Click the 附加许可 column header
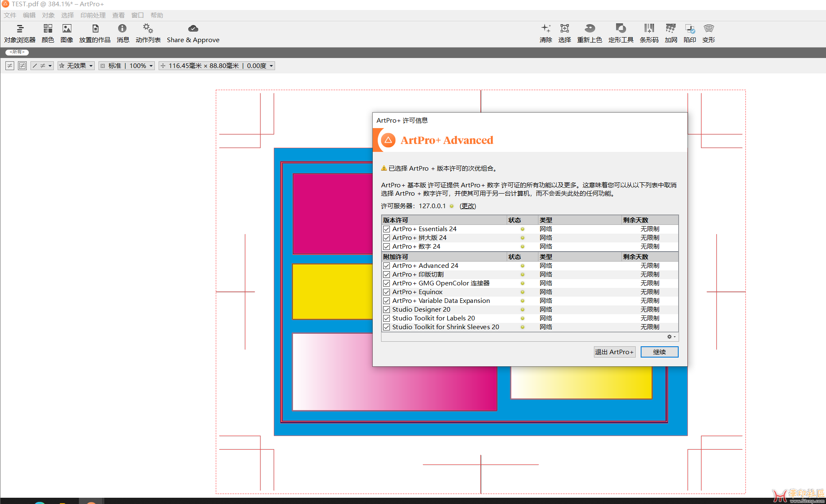826x504 pixels. [x=444, y=257]
